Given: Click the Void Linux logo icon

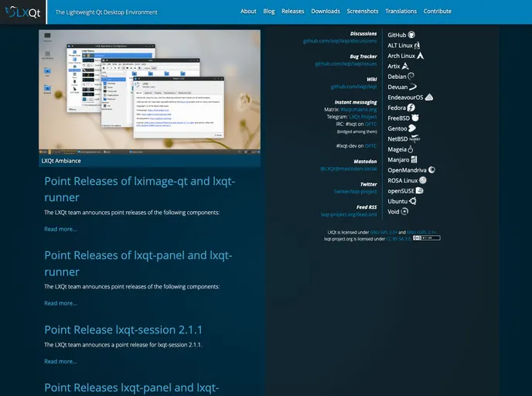Looking at the screenshot, I should click(404, 211).
